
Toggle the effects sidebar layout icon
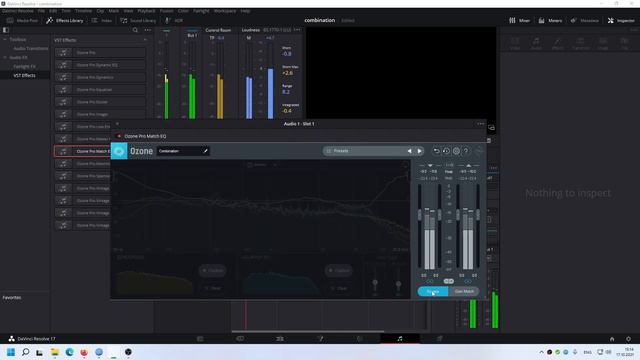pos(6,30)
